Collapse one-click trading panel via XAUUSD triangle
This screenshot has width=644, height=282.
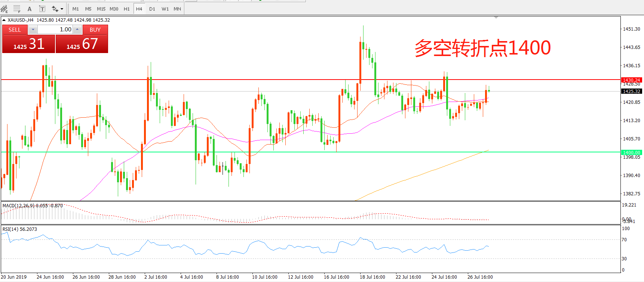[x=4, y=20]
